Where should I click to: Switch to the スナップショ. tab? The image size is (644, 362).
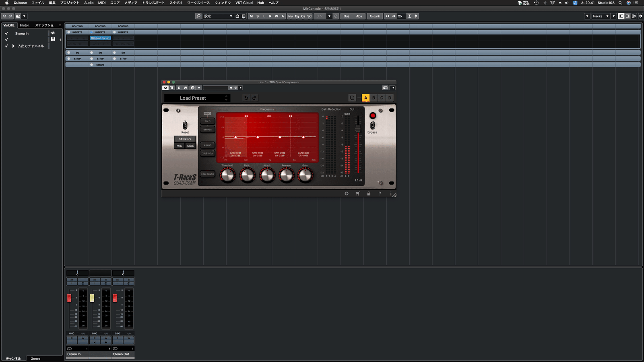tap(45, 25)
